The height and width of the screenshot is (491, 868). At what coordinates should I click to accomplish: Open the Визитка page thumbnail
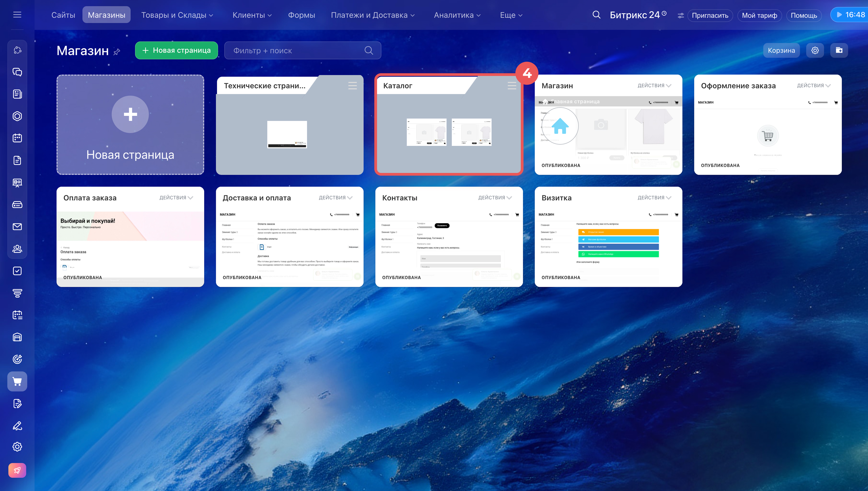(x=608, y=243)
